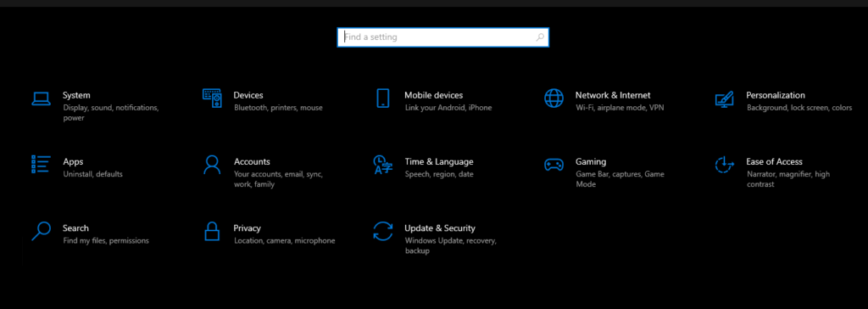The height and width of the screenshot is (309, 868).
Task: Click the Personalization monitor and brush icon
Action: [x=725, y=98]
